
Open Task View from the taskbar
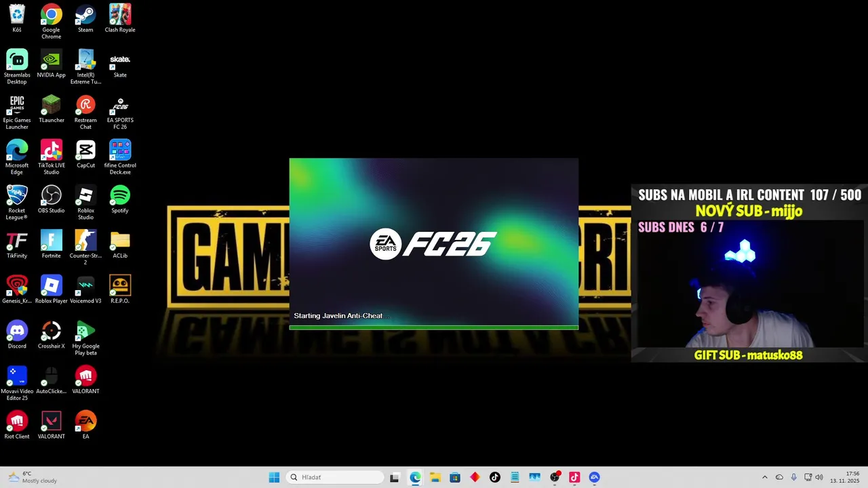click(x=395, y=477)
